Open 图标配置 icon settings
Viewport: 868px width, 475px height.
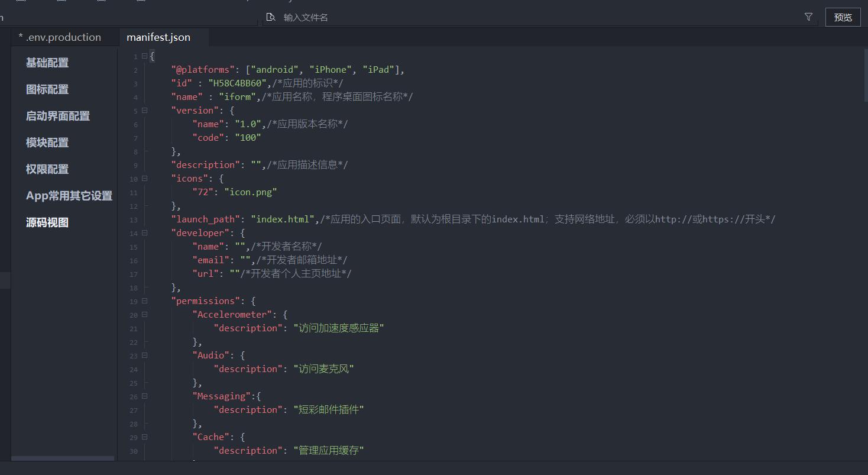click(47, 89)
